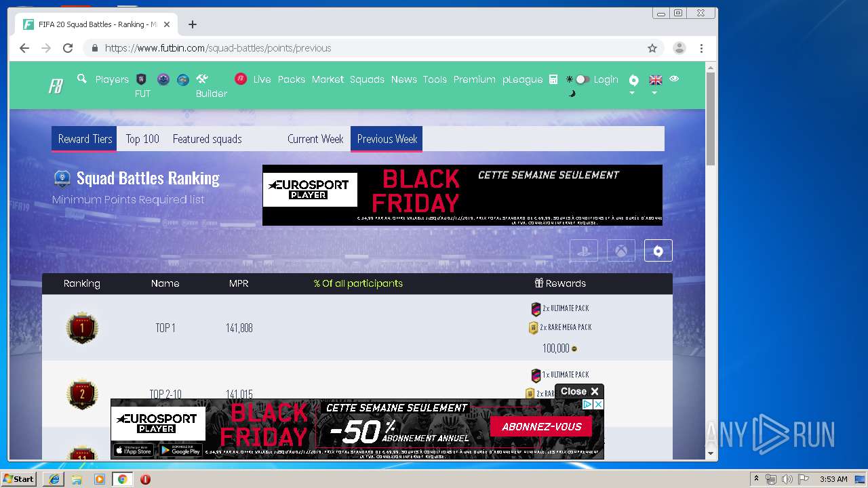868x488 pixels.
Task: Close the bottom ad overlay
Action: [579, 391]
